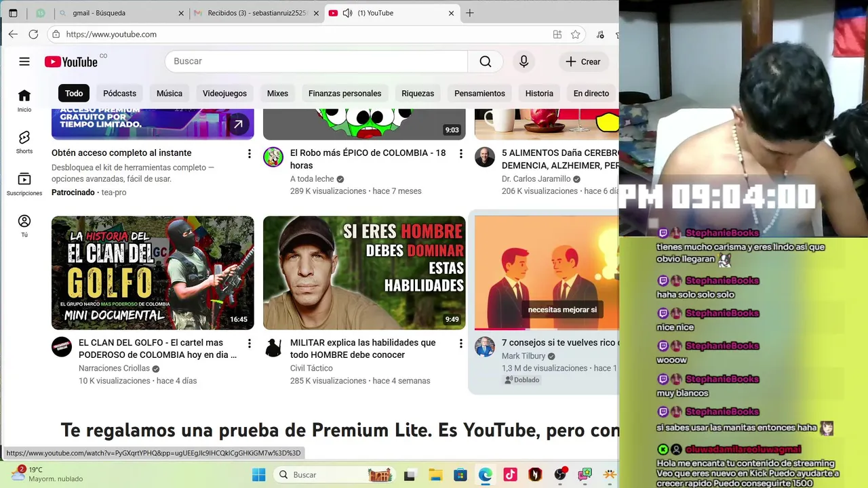The height and width of the screenshot is (488, 868).
Task: Open Suscripciones in the sidebar
Action: click(24, 184)
